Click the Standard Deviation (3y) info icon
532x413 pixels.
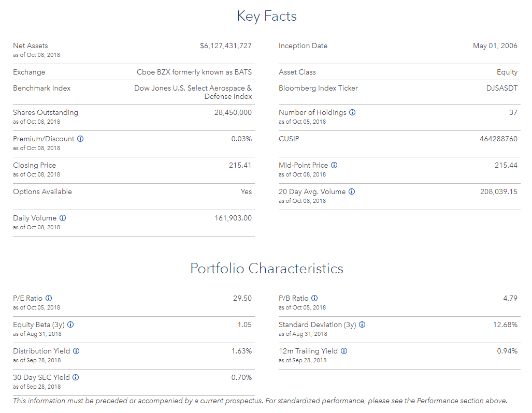click(362, 325)
